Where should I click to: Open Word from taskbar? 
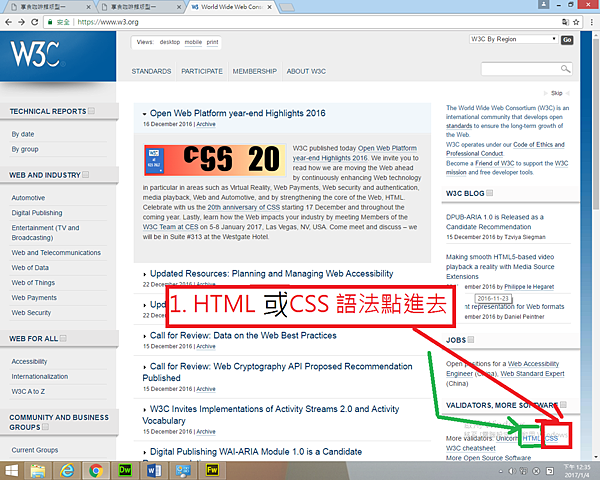point(154,470)
